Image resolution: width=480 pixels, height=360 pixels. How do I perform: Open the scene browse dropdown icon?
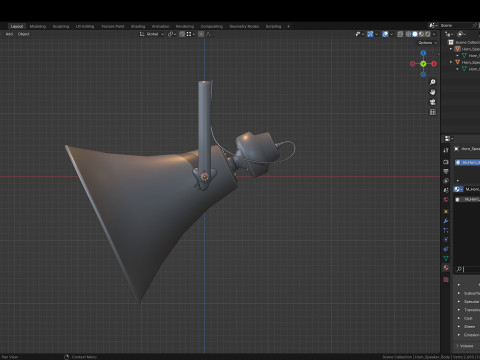click(x=433, y=25)
